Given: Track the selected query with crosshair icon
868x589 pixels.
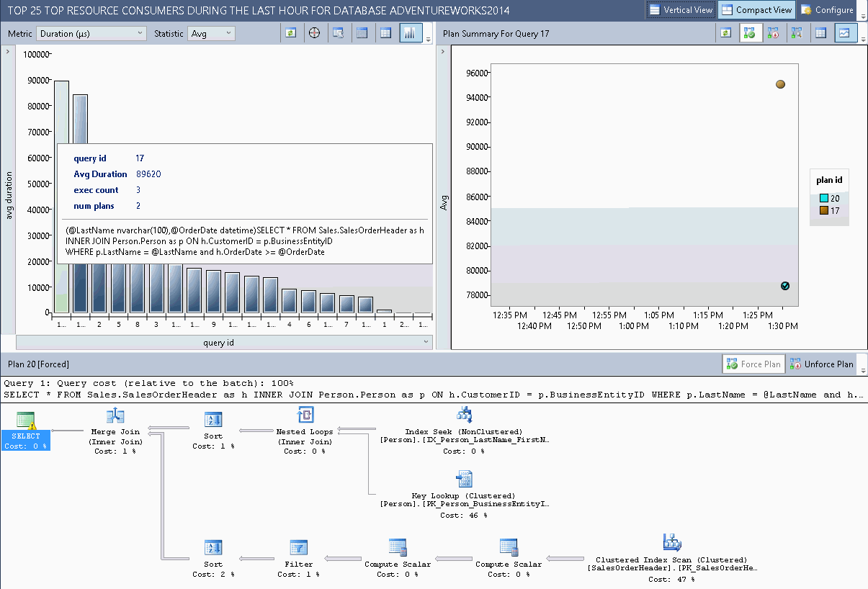Looking at the screenshot, I should tap(315, 32).
